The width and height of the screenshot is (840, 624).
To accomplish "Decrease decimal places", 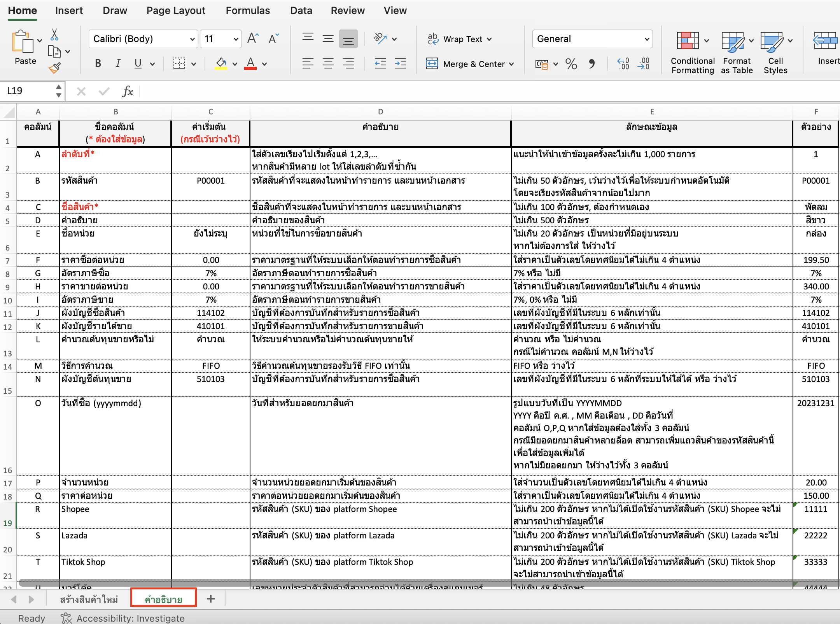I will pos(644,64).
